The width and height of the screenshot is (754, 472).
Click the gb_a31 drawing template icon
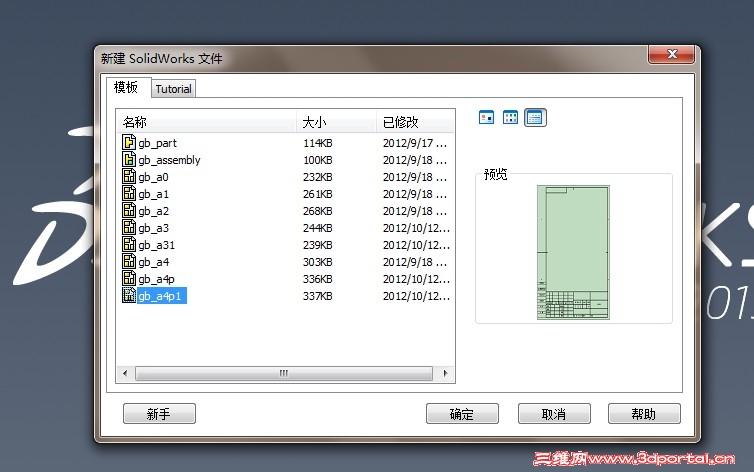pyautogui.click(x=129, y=244)
